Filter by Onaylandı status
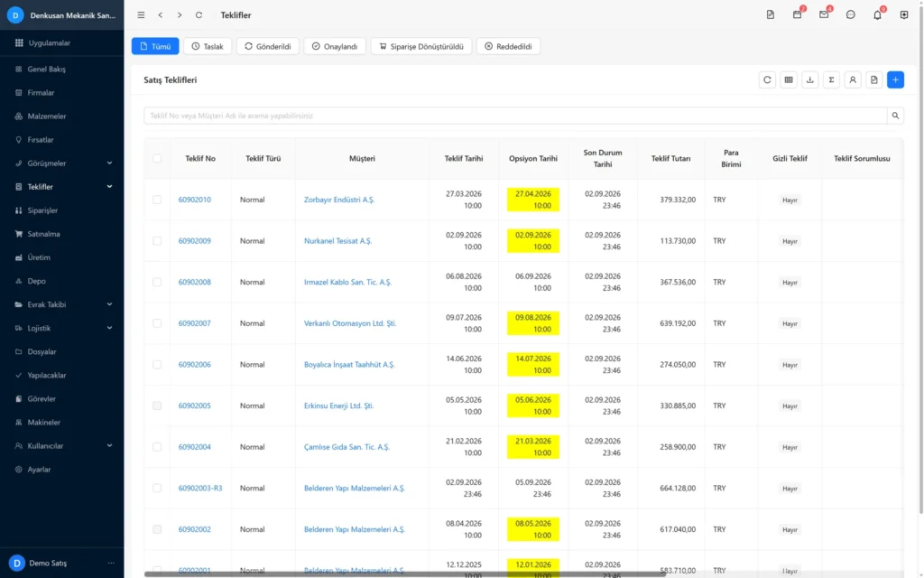The image size is (924, 578). pyautogui.click(x=335, y=46)
